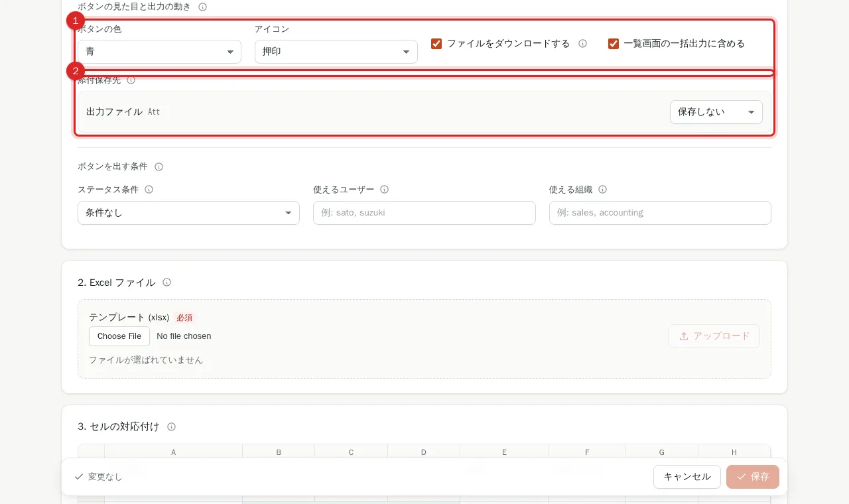This screenshot has width=849, height=504.
Task: Click the 変更なし status text
Action: [105, 477]
